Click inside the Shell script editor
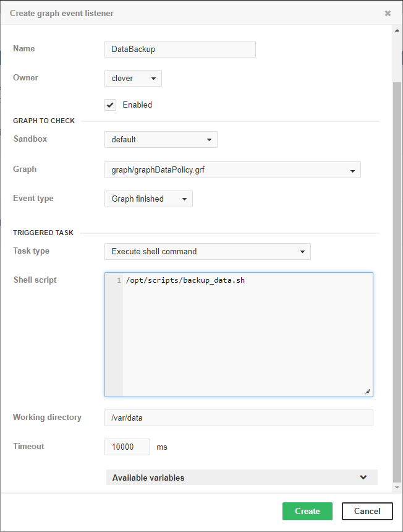The height and width of the screenshot is (532, 403). click(247, 334)
